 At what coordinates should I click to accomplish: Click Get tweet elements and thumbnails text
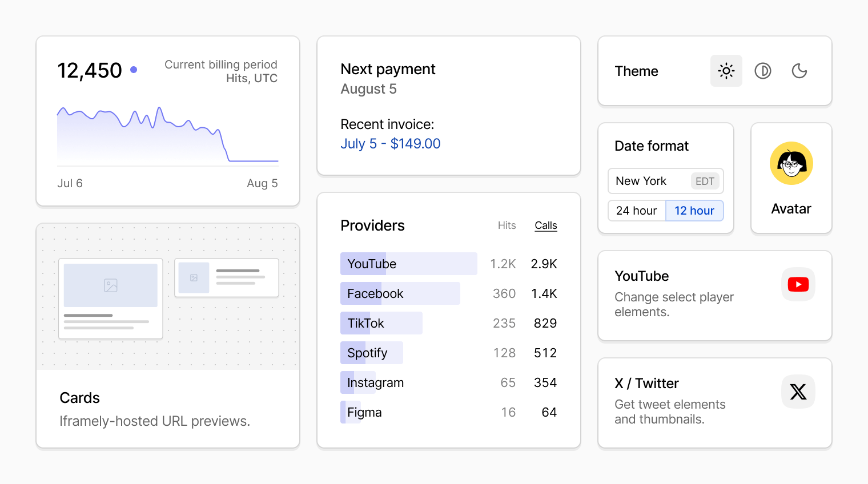(670, 412)
